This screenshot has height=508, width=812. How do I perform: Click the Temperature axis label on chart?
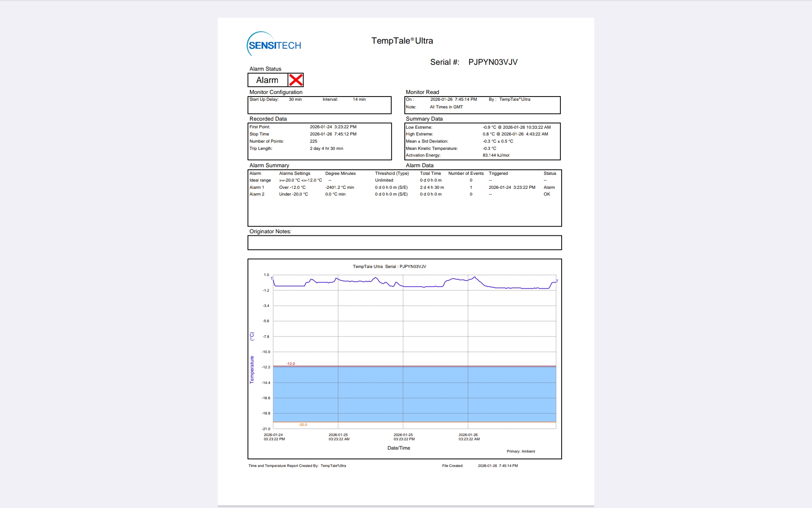click(252, 369)
